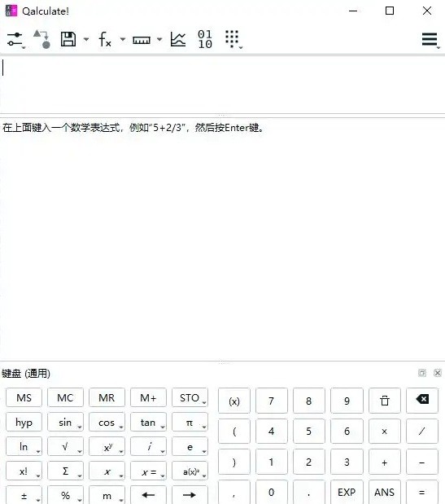Insert an opening parenthesis (

tap(234, 431)
